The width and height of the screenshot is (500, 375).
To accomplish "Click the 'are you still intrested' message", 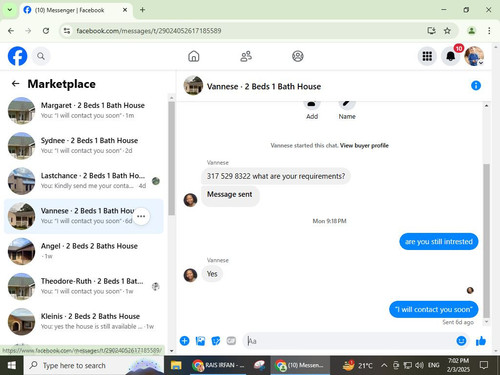I will point(439,241).
